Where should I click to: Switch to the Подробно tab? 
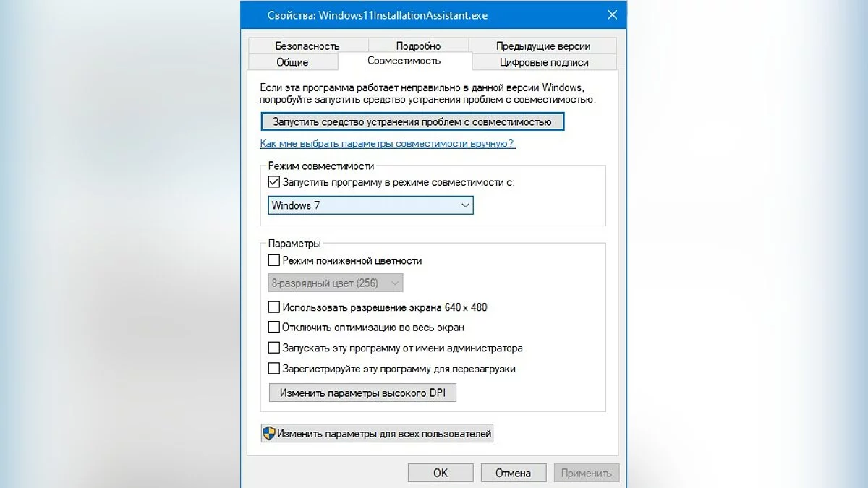tap(418, 46)
